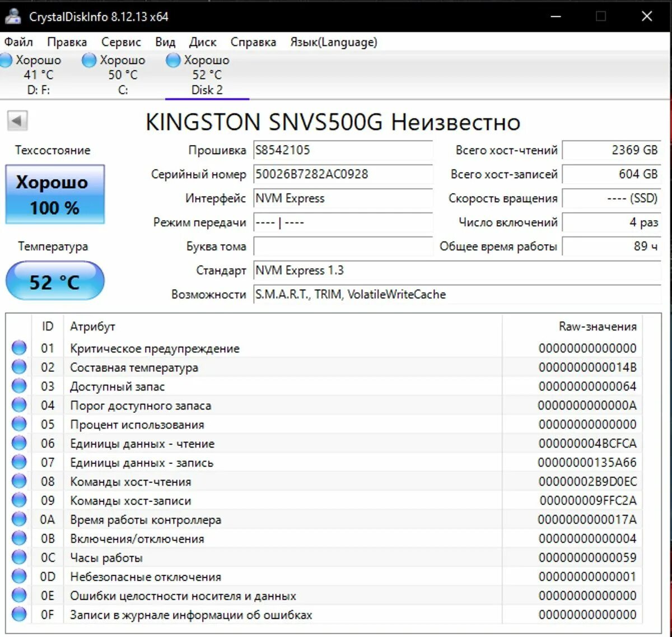This screenshot has width=672, height=637.
Task: Click total host writes value 604 GB
Action: 612,174
